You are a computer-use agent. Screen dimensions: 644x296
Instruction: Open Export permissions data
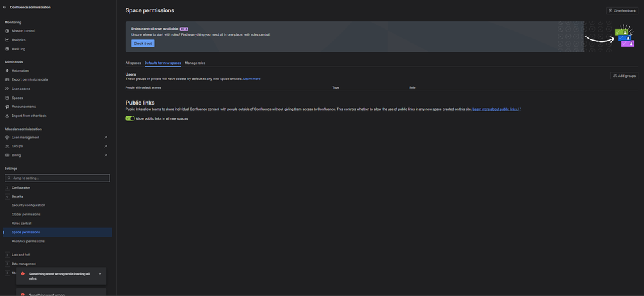[30, 79]
